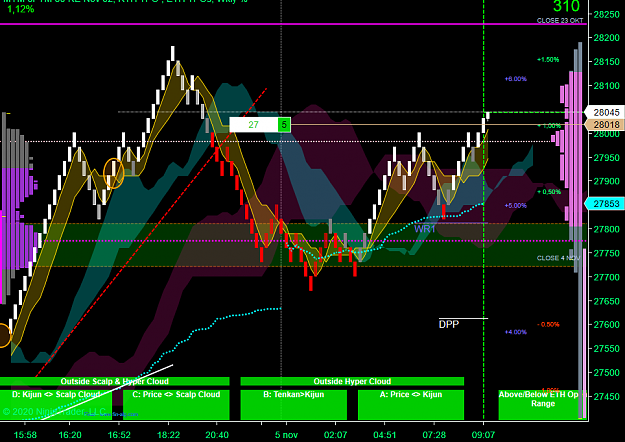This screenshot has height=442, width=625.
Task: Click 28200 on the price axis
Action: 607,38
